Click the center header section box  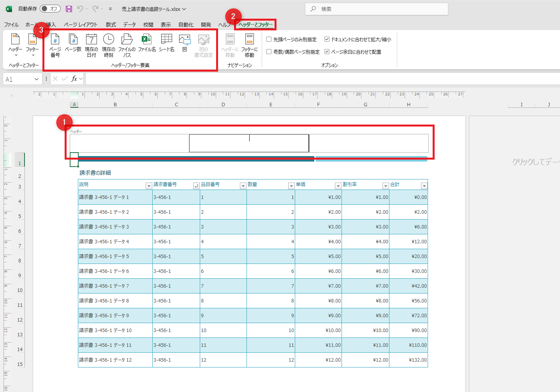click(249, 143)
